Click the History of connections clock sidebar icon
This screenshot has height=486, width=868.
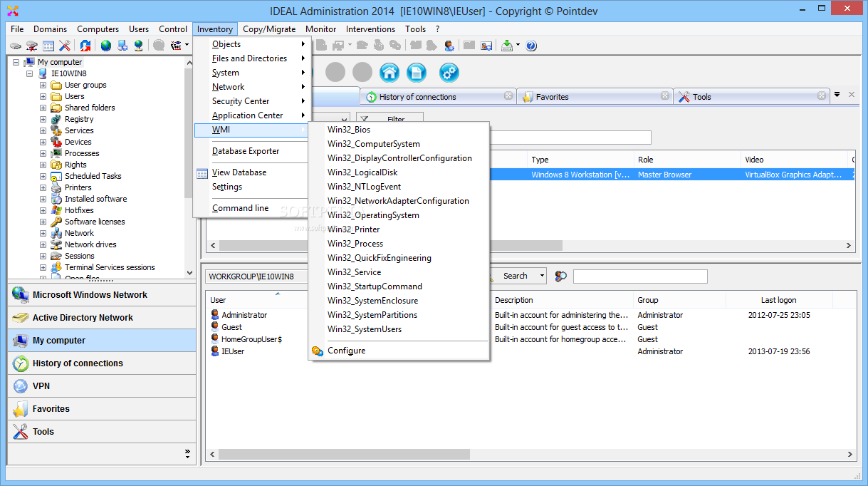pos(21,363)
